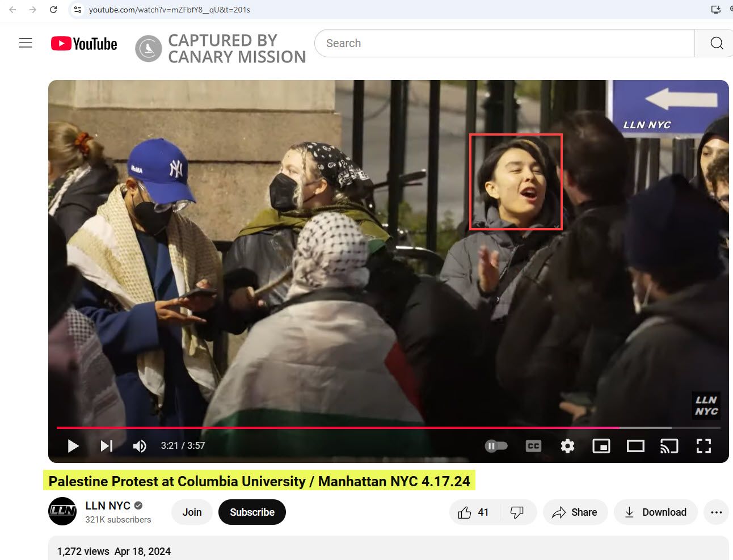Enter full screen mode
The width and height of the screenshot is (733, 560).
[703, 446]
